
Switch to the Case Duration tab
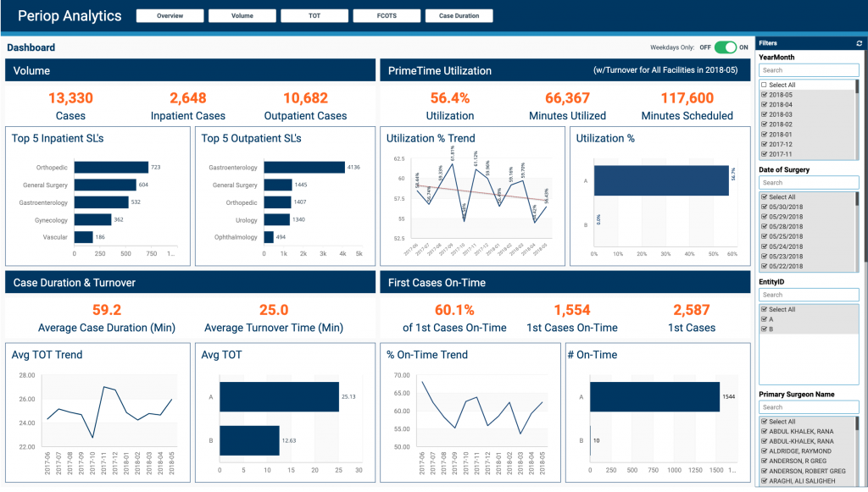(x=459, y=14)
